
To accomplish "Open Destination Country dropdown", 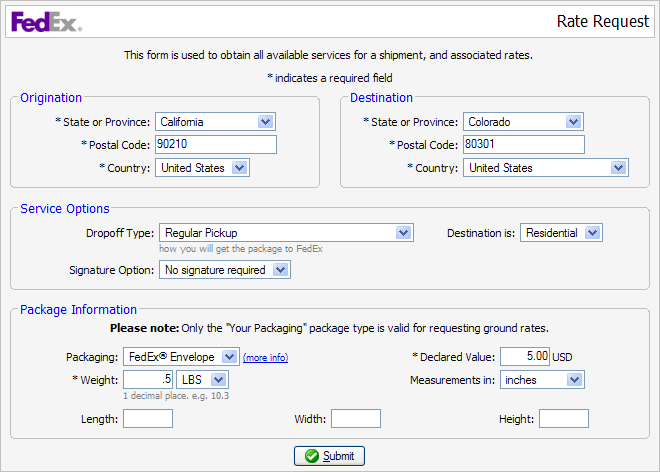I will point(546,168).
